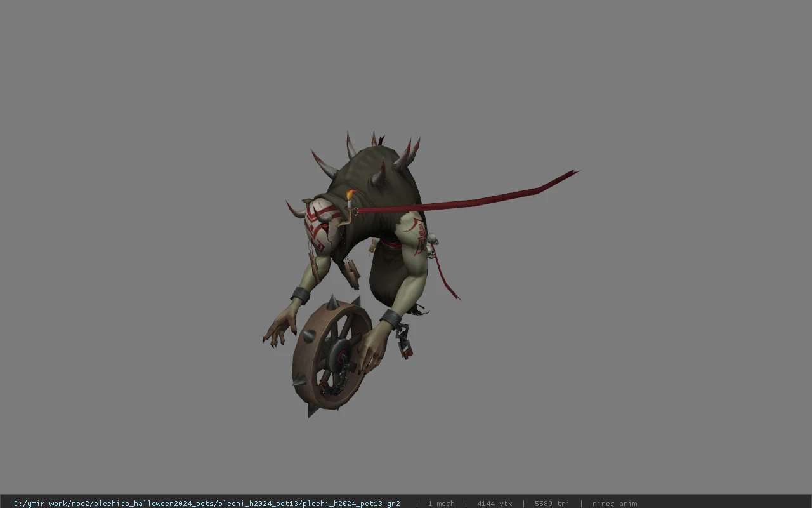Click the creature's masked head
812x508 pixels.
point(323,225)
